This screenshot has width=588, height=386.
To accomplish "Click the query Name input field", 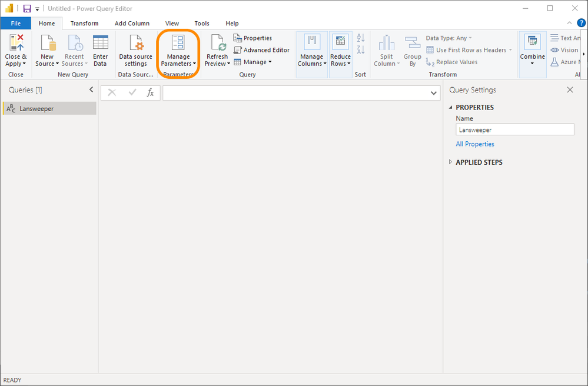I will 514,130.
